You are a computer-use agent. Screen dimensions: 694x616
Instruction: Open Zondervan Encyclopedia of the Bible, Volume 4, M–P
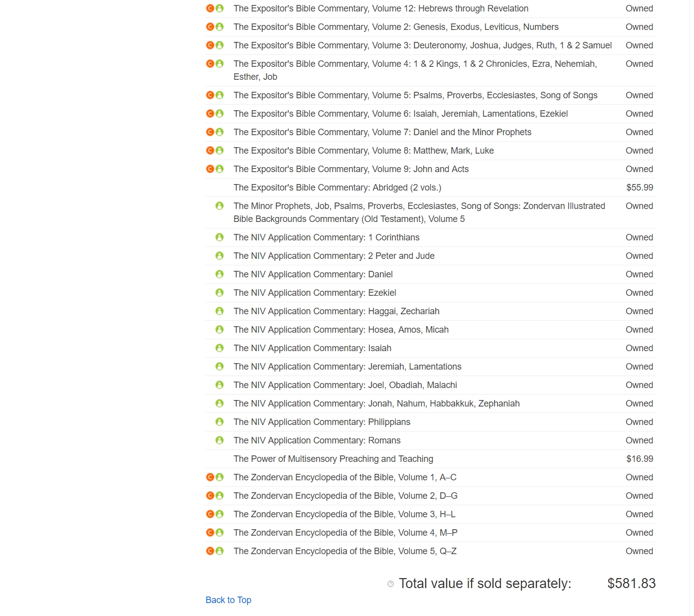(x=346, y=533)
